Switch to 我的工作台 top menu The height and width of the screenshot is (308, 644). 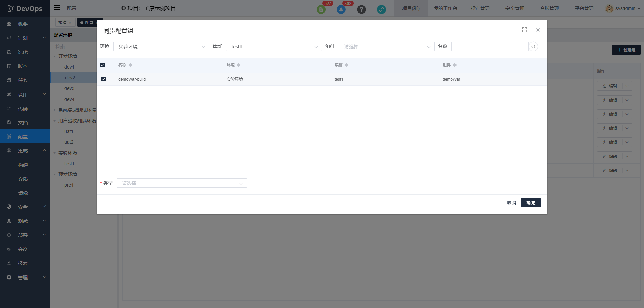(445, 8)
